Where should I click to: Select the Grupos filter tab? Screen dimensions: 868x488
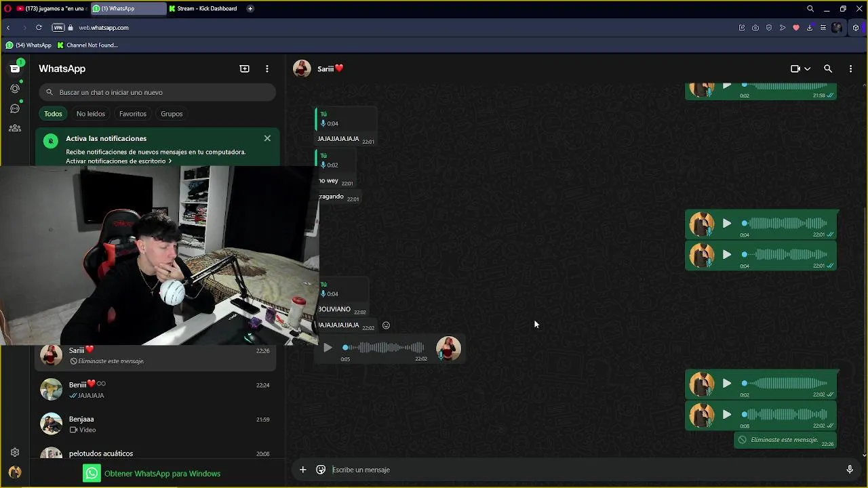pos(172,114)
